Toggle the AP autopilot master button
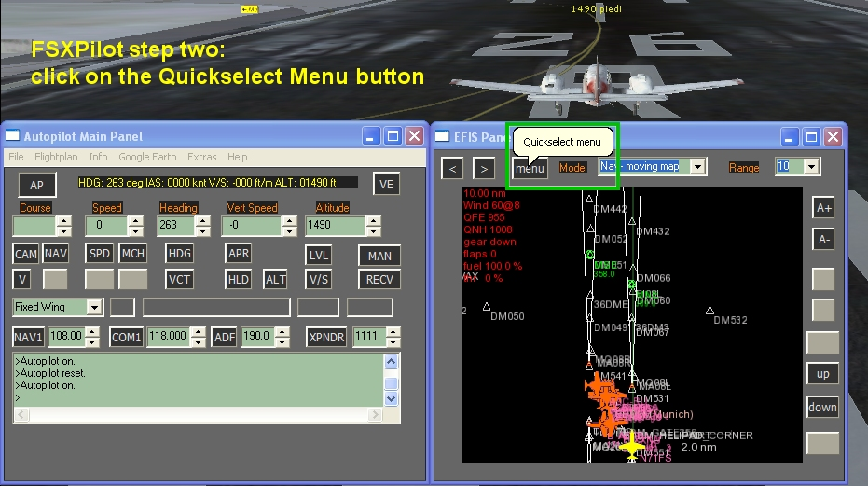This screenshot has width=868, height=486. (37, 185)
